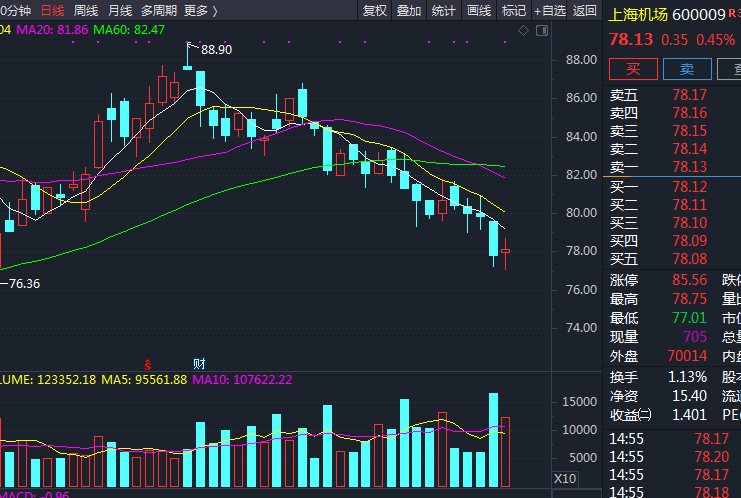Click the small square icon above the chart
This screenshot has height=498, width=741.
(542, 32)
